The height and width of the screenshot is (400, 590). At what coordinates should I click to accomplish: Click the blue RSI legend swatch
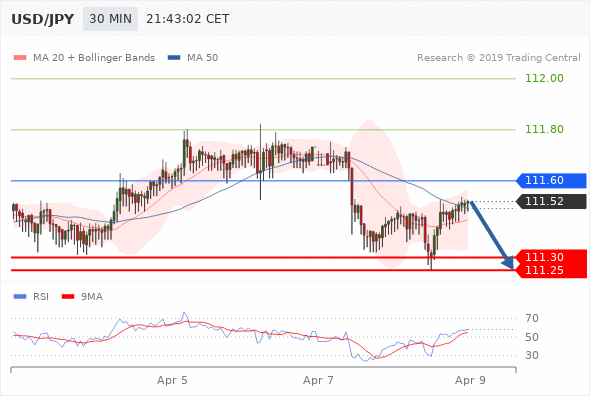point(20,297)
